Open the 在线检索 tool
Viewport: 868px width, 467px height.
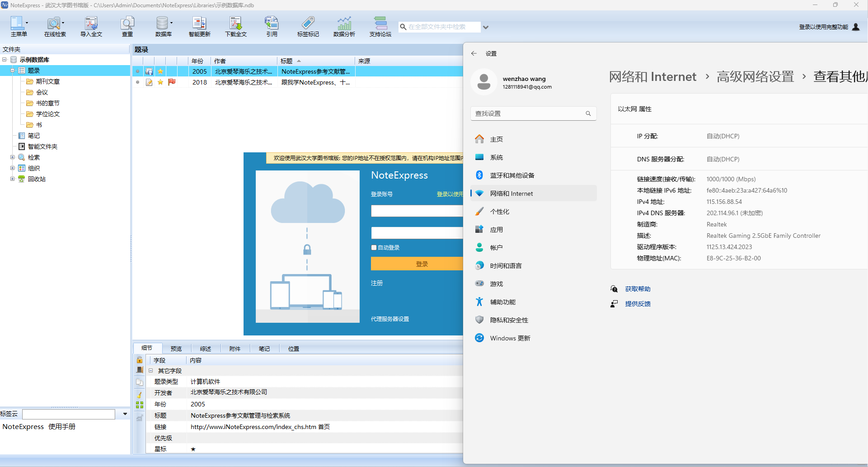pyautogui.click(x=55, y=26)
